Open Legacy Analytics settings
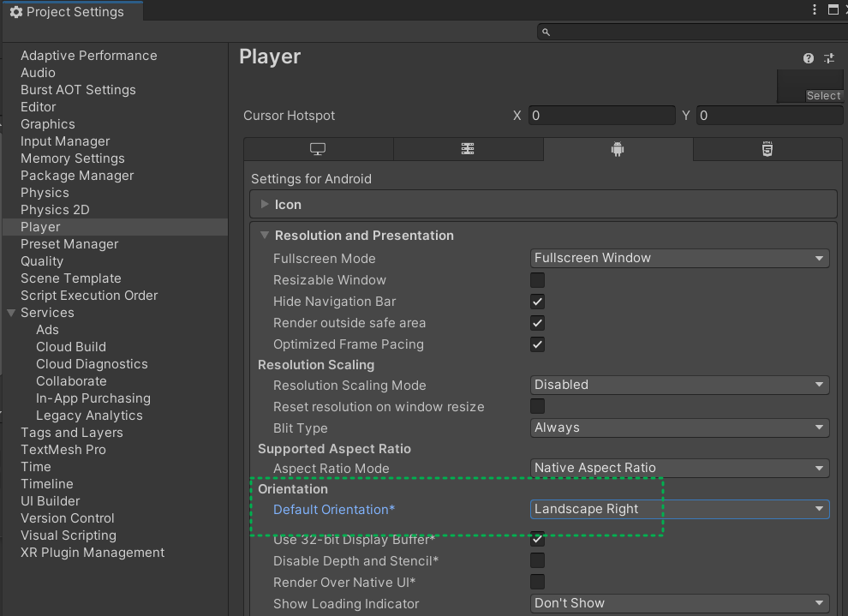Image resolution: width=848 pixels, height=616 pixels. coord(89,416)
